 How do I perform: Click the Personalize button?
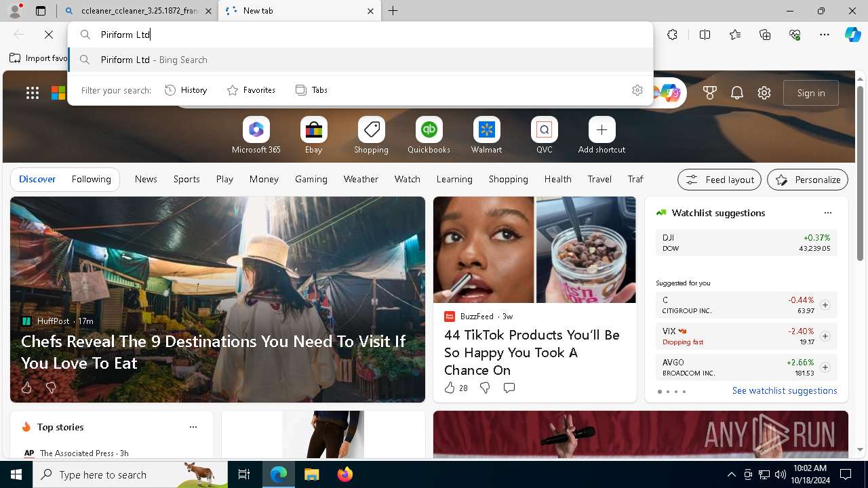coord(808,180)
